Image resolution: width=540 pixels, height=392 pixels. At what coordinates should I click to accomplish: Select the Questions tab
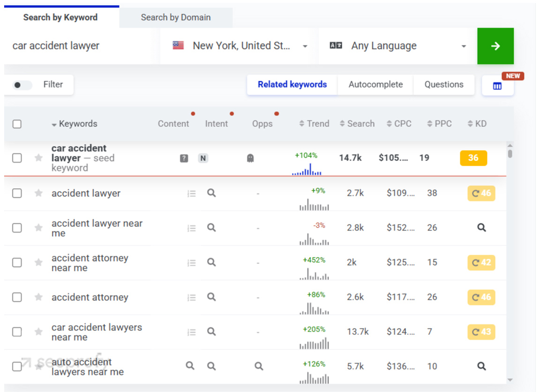coord(444,84)
